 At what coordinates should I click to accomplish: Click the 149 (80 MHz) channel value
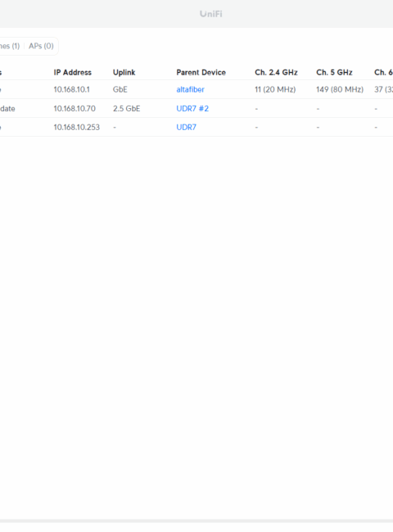[340, 89]
